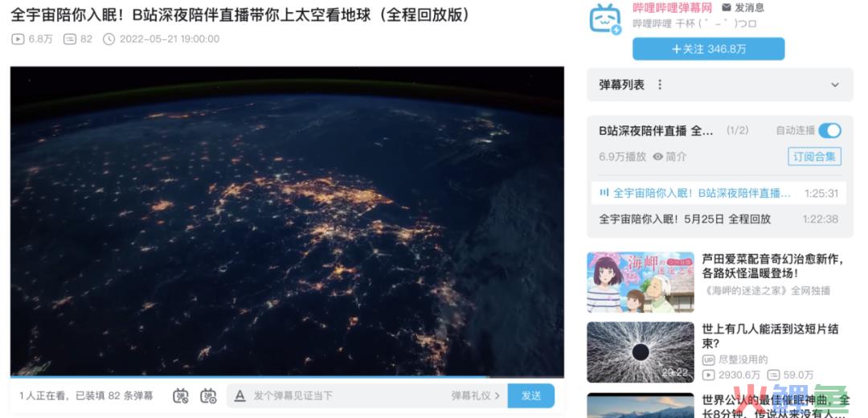Click the video progress bar under the player
The height and width of the screenshot is (418, 868).
pos(287,378)
